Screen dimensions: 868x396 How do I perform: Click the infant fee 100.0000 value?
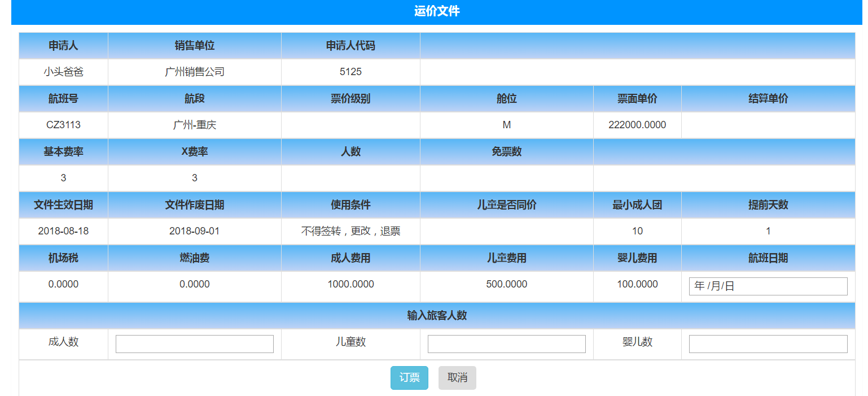(x=637, y=284)
